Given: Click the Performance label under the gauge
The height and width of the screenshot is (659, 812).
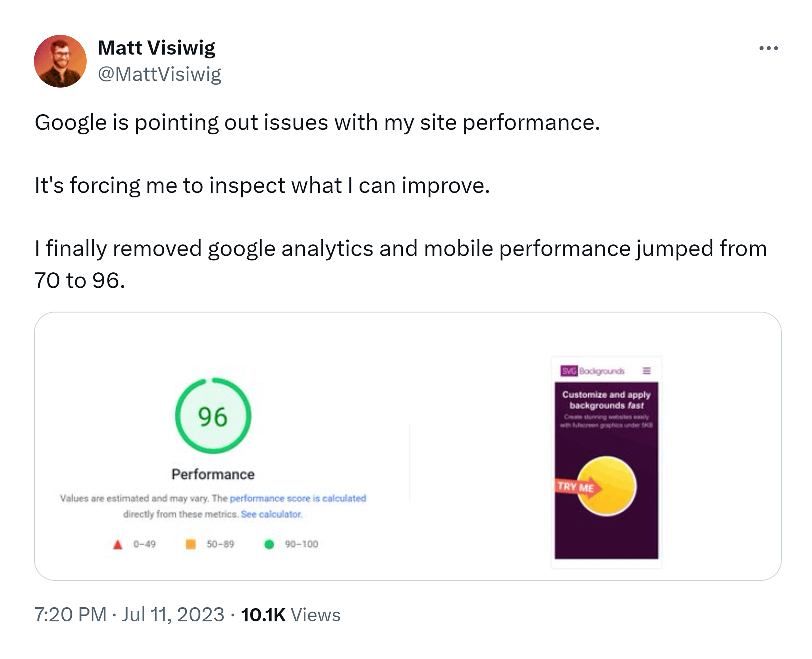Looking at the screenshot, I should pos(214,474).
